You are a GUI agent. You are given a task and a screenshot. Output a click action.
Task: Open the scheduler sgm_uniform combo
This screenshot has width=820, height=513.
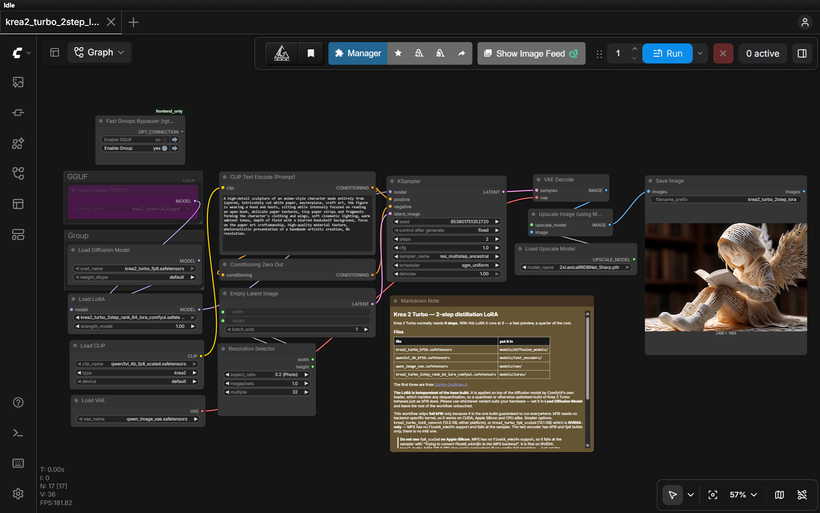point(447,265)
